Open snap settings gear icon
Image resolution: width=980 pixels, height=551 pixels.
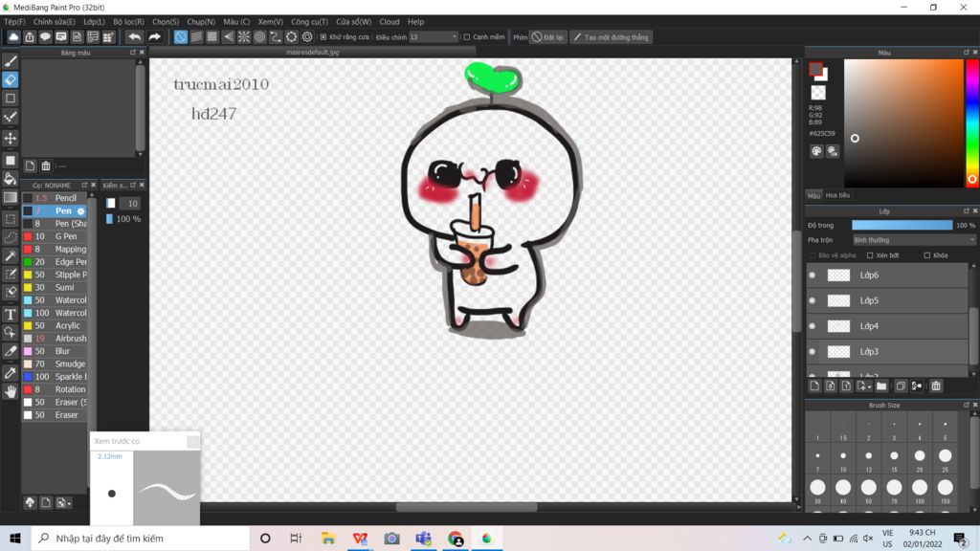(307, 37)
